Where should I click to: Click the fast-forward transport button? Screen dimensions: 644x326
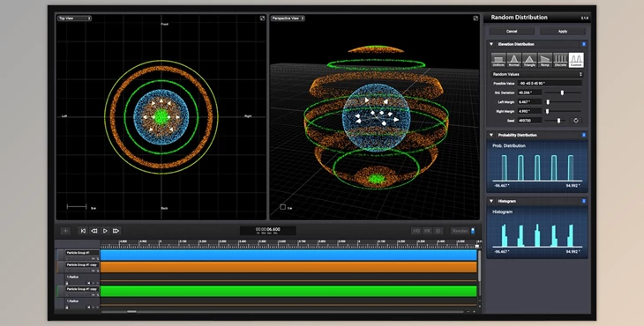pos(116,231)
